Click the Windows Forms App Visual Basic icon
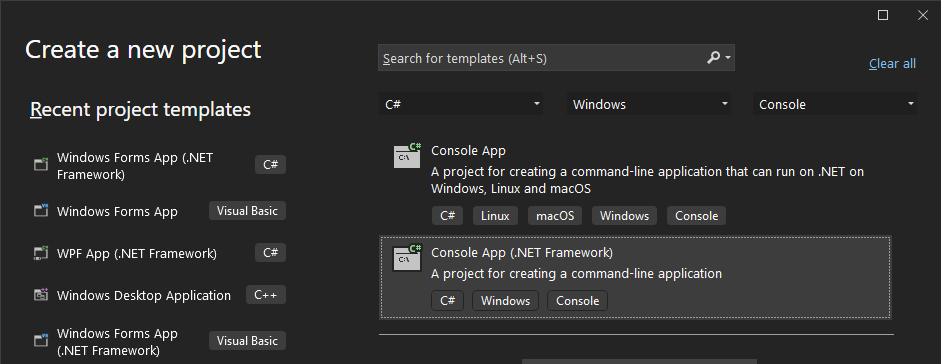 (x=41, y=210)
